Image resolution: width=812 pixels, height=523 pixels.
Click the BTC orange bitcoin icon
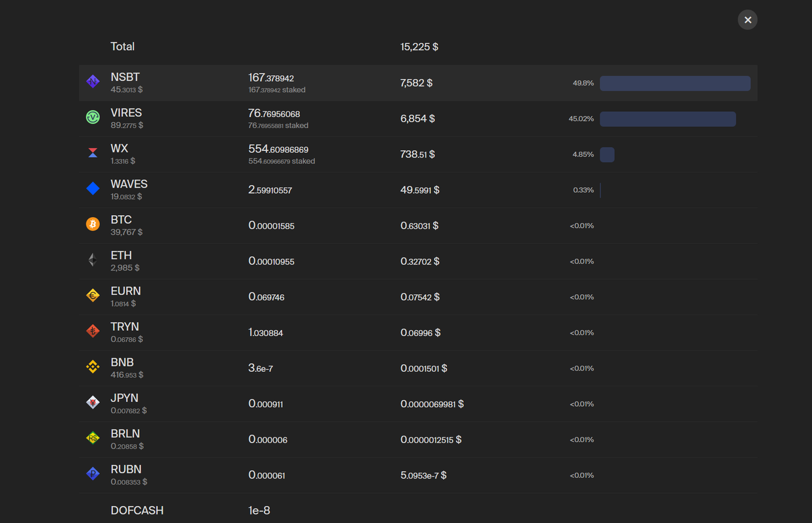click(x=93, y=224)
